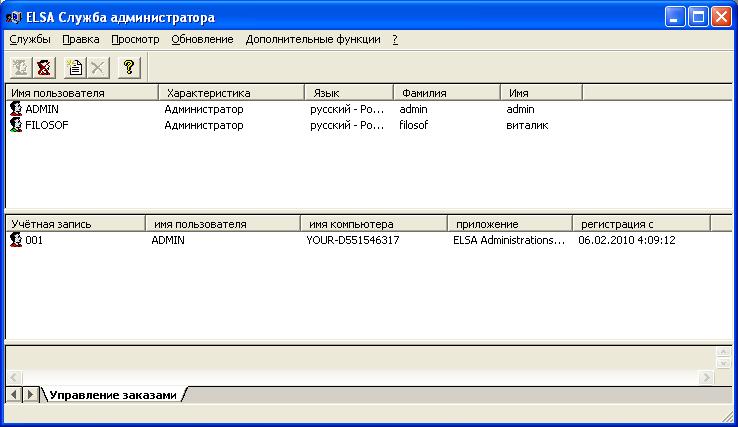Click the red-crossed user toolbar icon
This screenshot has width=738, height=427.
[44, 68]
